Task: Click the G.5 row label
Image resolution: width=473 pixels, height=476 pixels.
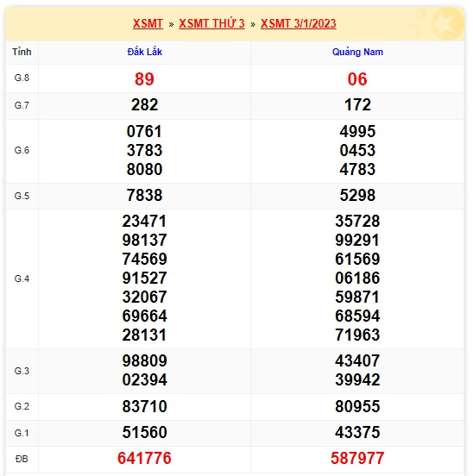Action: coord(22,196)
